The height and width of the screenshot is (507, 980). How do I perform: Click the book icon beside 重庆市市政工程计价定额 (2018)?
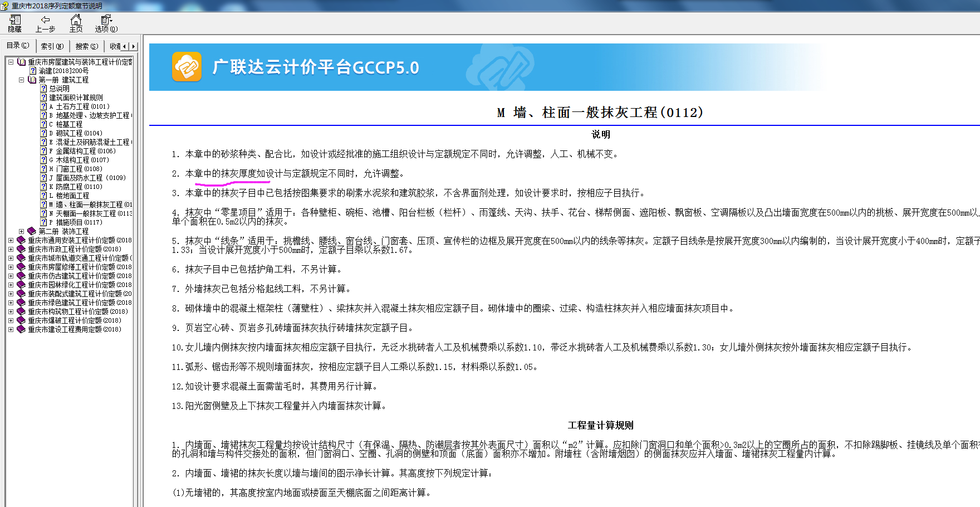coord(22,249)
